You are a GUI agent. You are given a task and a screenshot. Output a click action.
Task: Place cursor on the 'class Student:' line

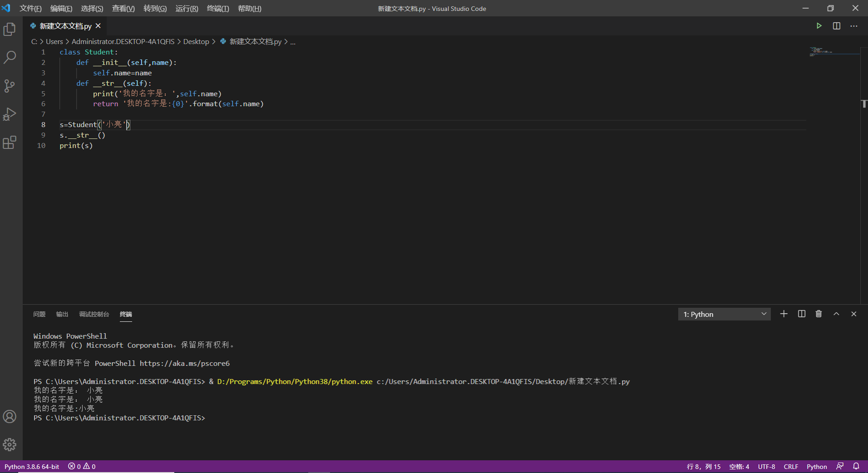(x=89, y=52)
